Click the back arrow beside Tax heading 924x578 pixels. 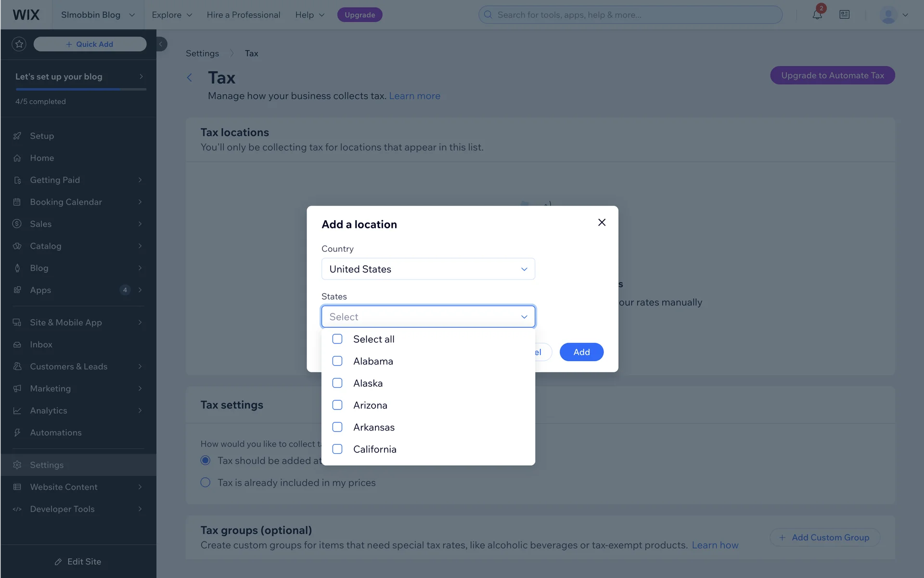pos(190,78)
